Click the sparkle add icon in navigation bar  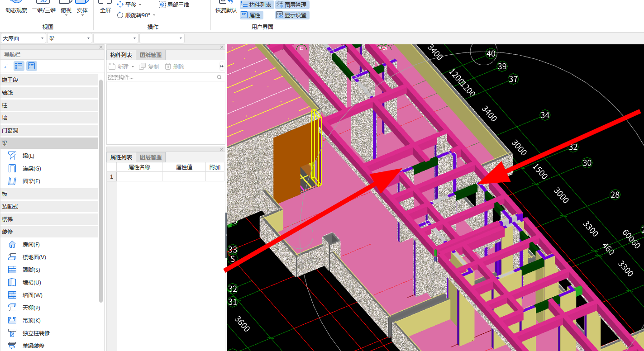pyautogui.click(x=6, y=66)
